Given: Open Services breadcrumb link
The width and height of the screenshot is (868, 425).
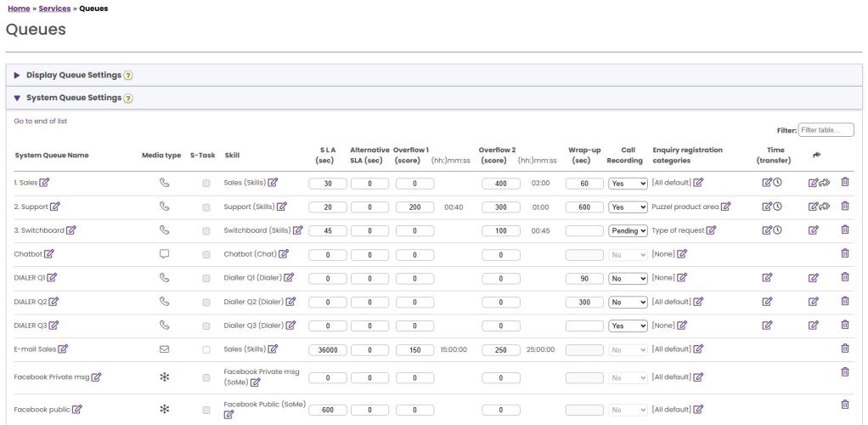Looking at the screenshot, I should coord(54,8).
